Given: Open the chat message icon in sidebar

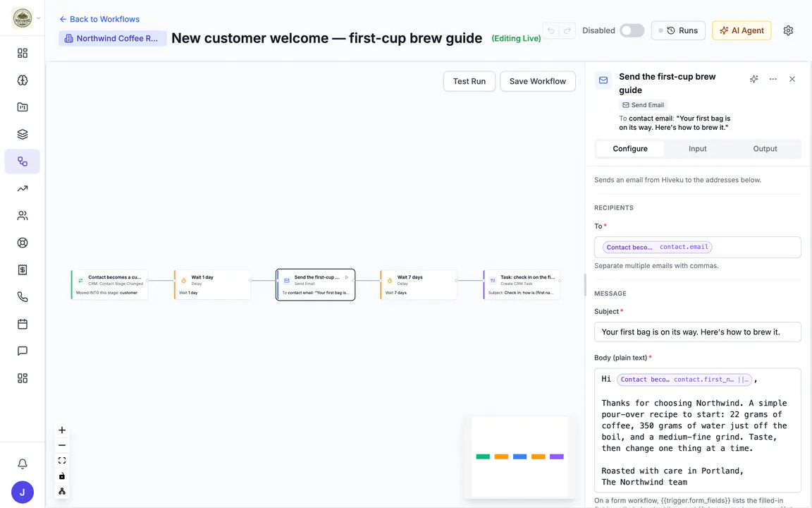Looking at the screenshot, I should click(23, 351).
